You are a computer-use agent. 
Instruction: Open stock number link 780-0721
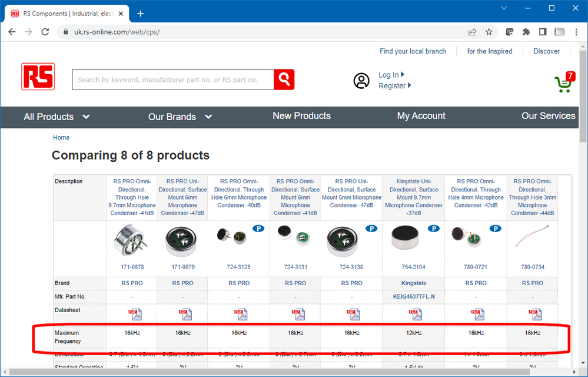[x=476, y=267]
